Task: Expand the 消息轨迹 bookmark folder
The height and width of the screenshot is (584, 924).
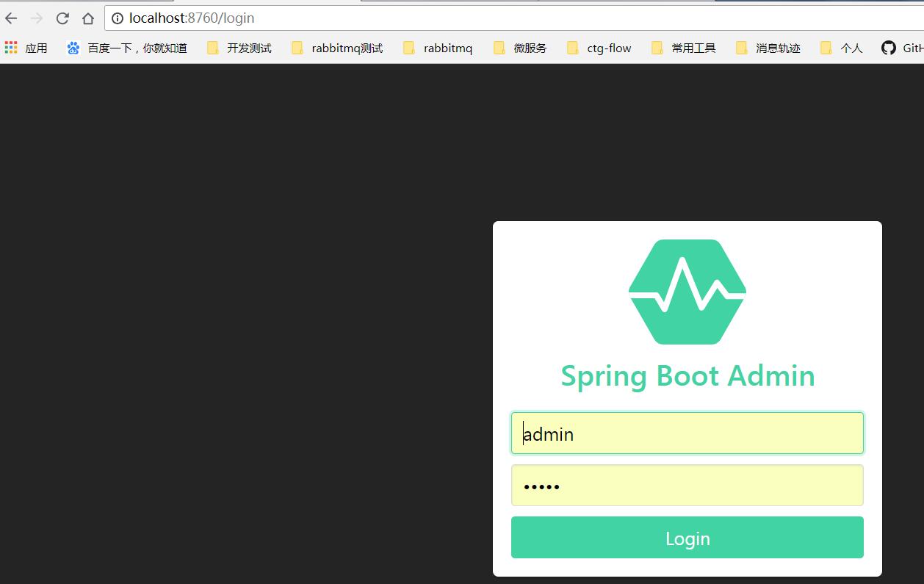Action: pyautogui.click(x=768, y=48)
